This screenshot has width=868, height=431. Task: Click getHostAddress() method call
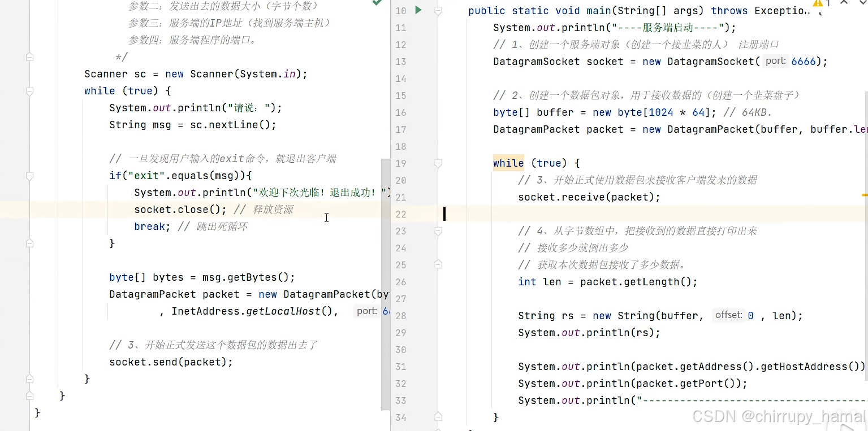pyautogui.click(x=810, y=367)
